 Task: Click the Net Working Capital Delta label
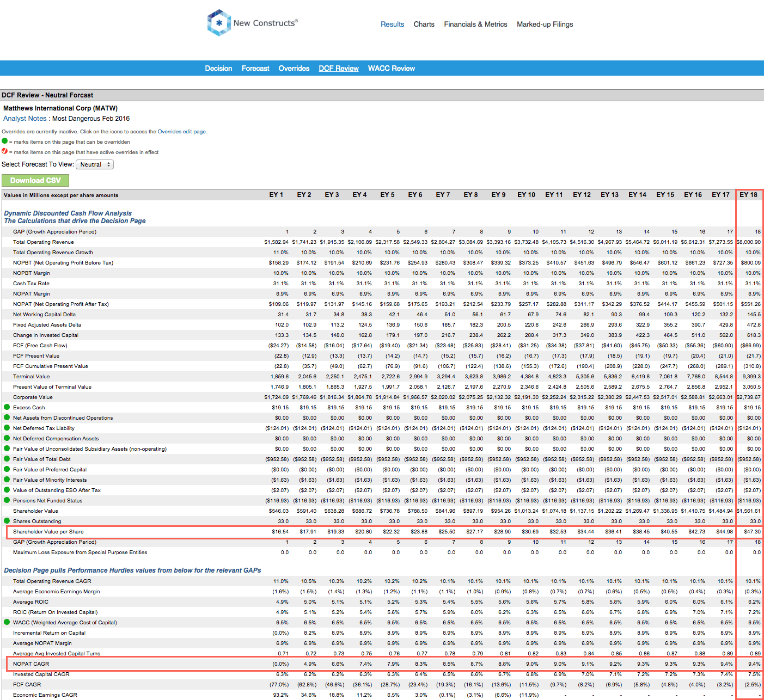(x=44, y=315)
